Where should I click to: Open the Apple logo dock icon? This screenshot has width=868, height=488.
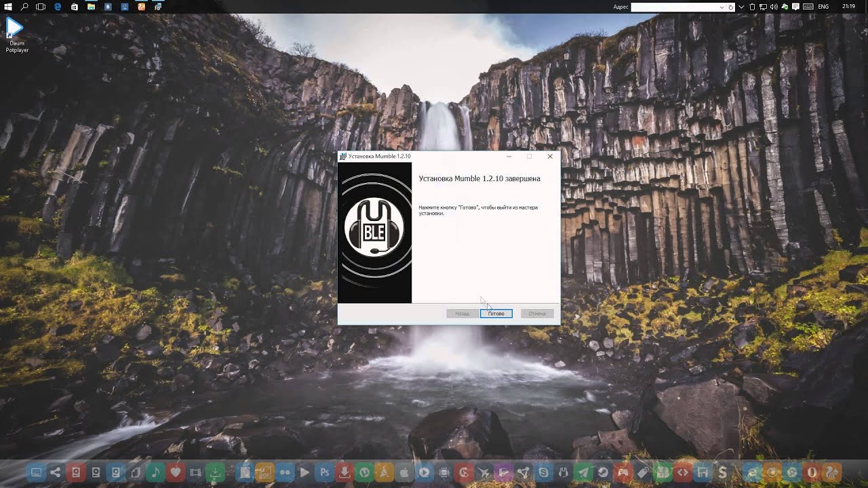coord(404,472)
